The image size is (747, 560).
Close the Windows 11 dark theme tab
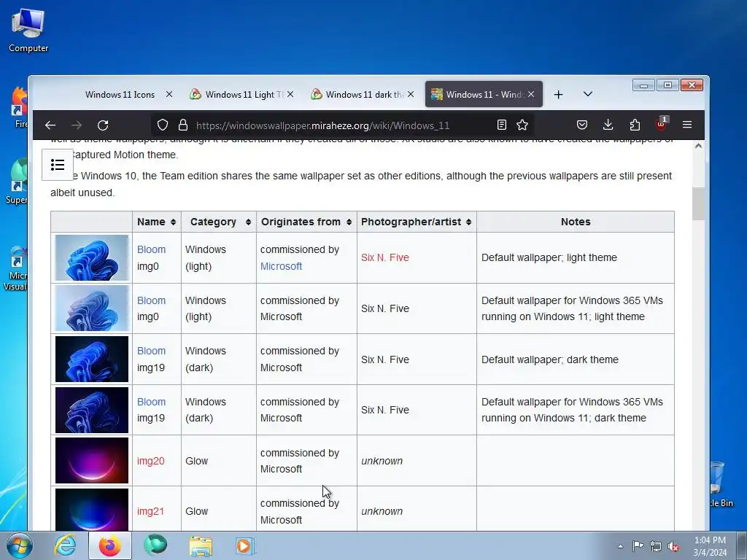[x=411, y=94]
